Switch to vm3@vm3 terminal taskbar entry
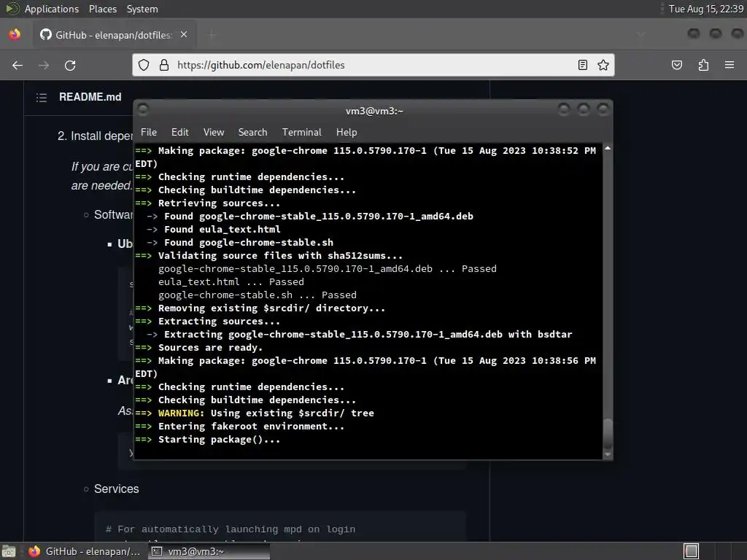 [x=209, y=551]
